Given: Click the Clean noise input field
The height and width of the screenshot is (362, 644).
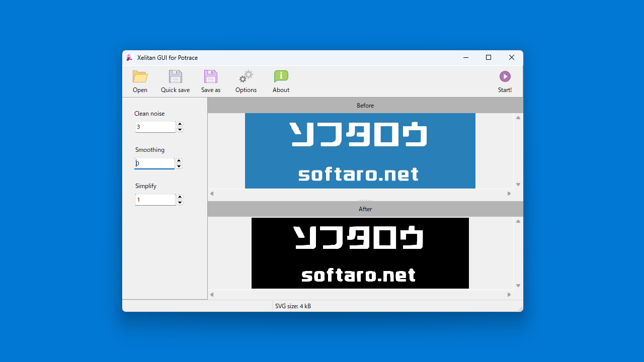Looking at the screenshot, I should 155,127.
